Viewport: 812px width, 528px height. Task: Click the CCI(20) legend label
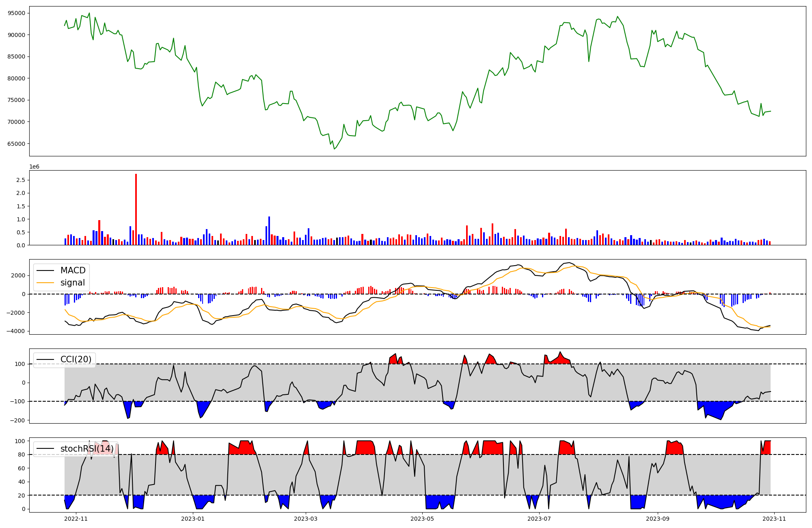76,359
